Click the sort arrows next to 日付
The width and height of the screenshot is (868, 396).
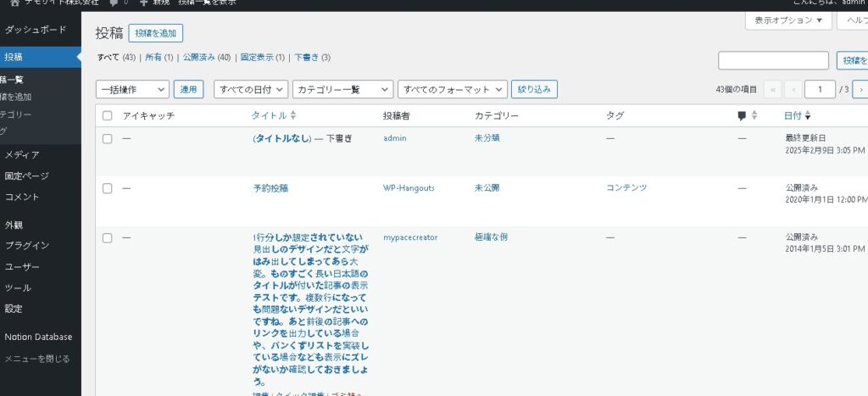click(x=808, y=115)
